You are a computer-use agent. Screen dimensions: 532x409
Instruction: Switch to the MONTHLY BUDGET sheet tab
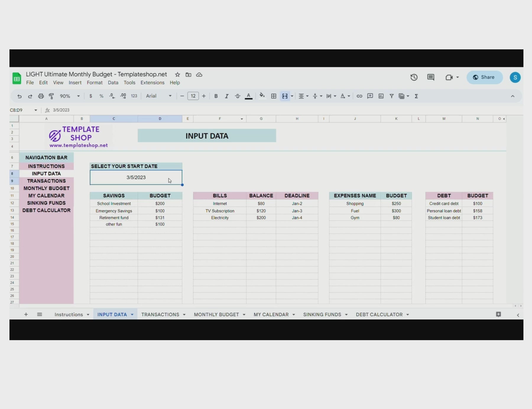[x=216, y=314]
